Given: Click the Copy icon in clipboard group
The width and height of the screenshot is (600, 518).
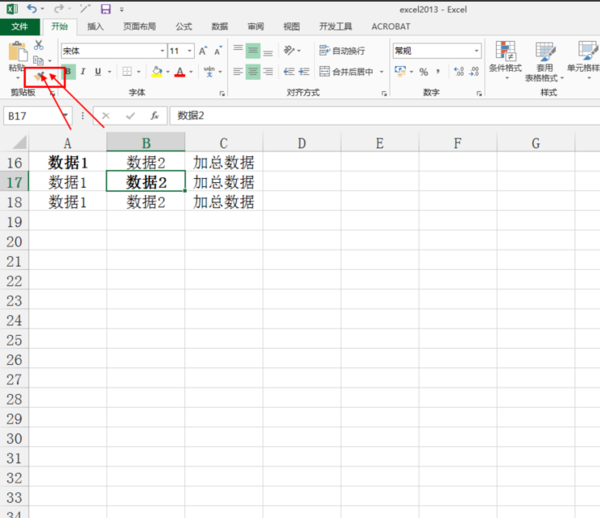Looking at the screenshot, I should click(38, 60).
